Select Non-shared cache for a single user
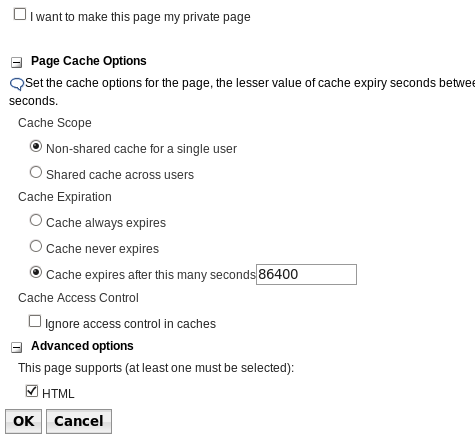Image resolution: width=475 pixels, height=441 pixels. [x=36, y=146]
